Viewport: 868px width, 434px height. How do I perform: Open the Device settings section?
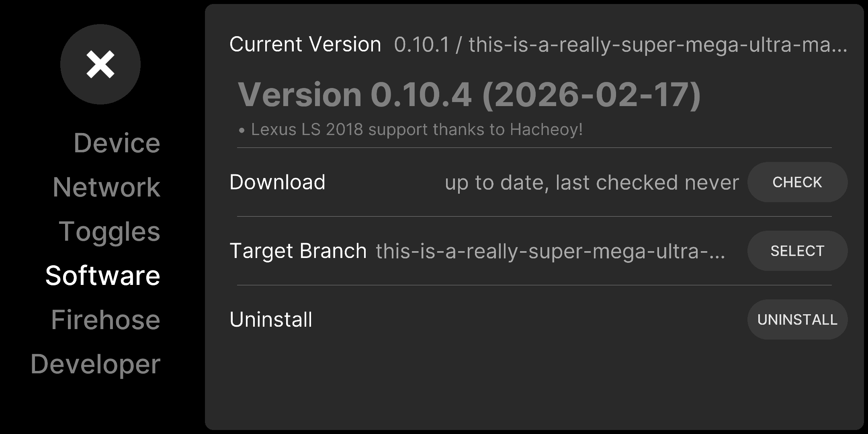click(117, 143)
